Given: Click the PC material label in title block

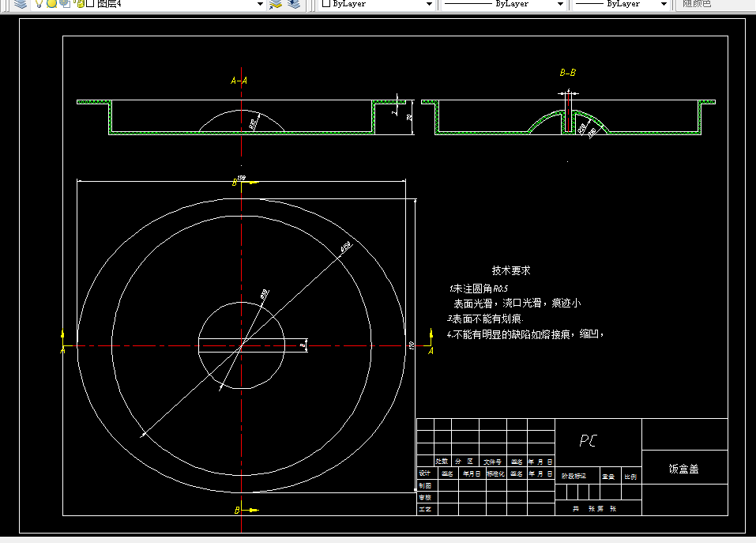Looking at the screenshot, I should coord(589,440).
